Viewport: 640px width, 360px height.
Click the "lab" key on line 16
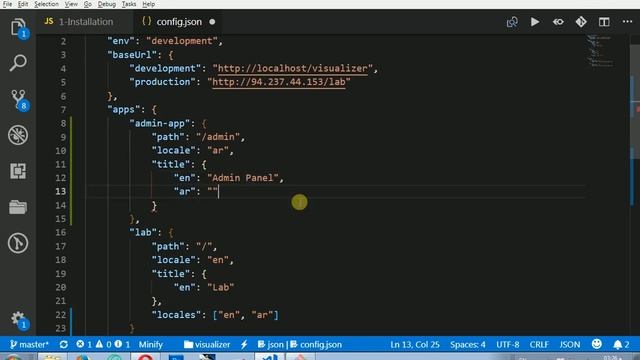(143, 232)
